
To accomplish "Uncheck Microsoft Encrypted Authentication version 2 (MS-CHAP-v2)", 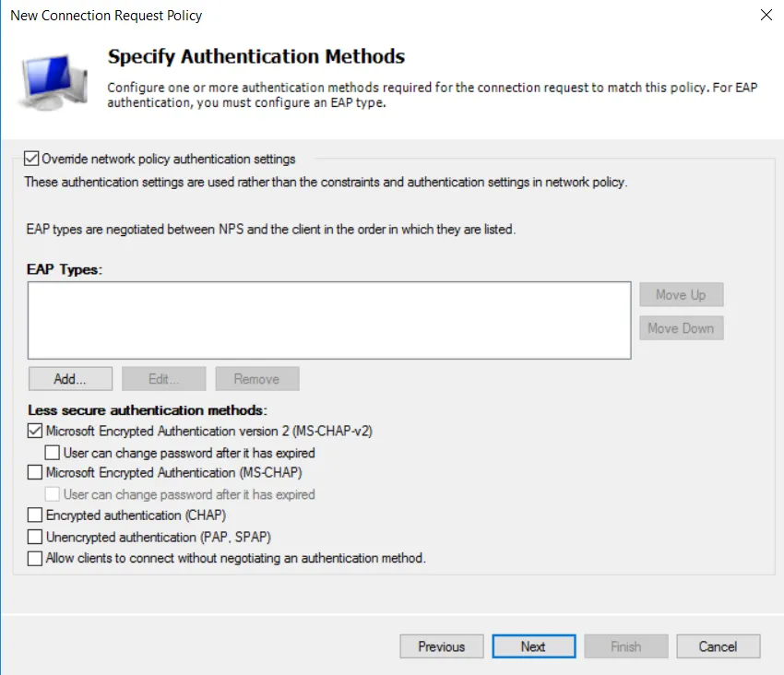I will point(34,431).
